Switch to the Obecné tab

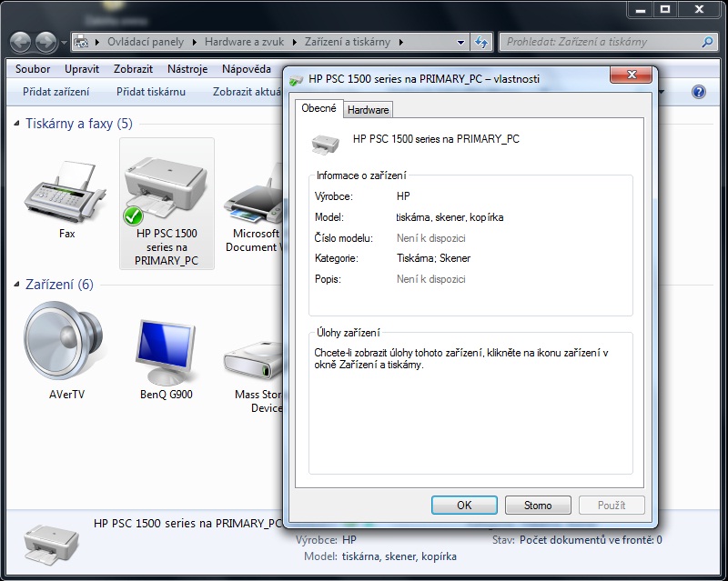click(319, 108)
